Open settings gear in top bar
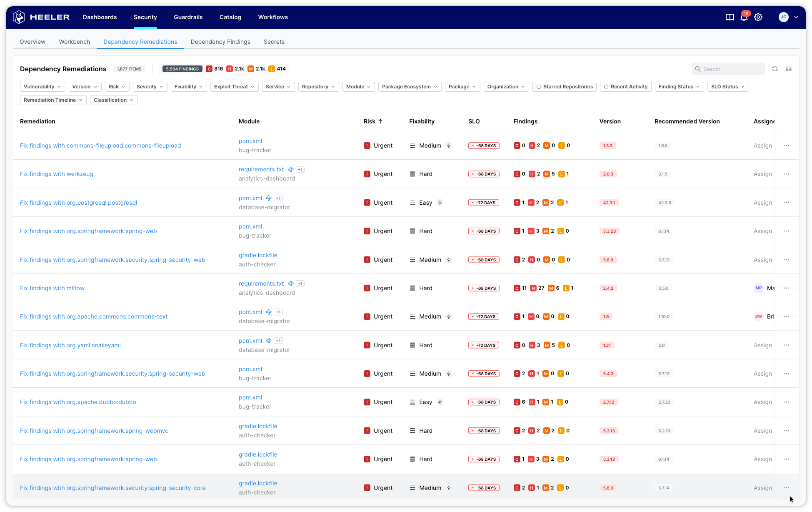Screen dimensions: 812x512 coord(758,17)
